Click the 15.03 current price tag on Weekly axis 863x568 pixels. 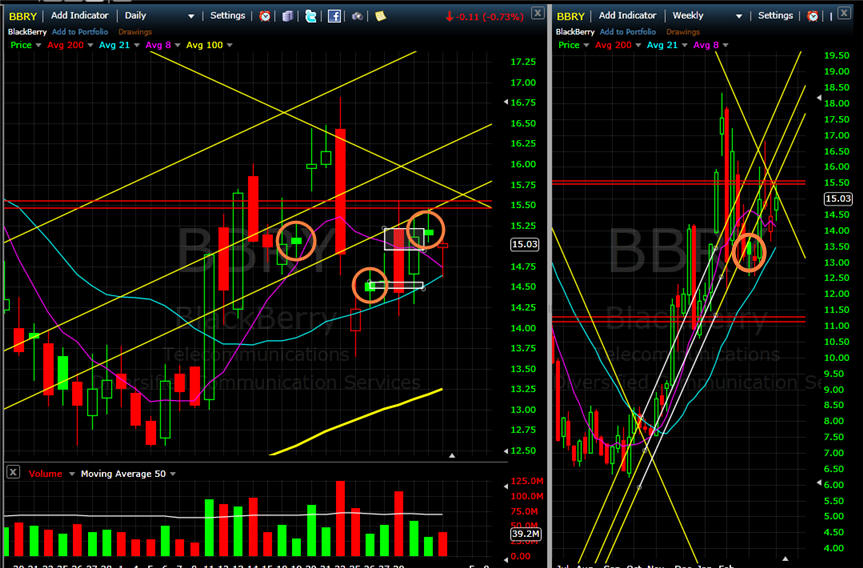pos(838,199)
